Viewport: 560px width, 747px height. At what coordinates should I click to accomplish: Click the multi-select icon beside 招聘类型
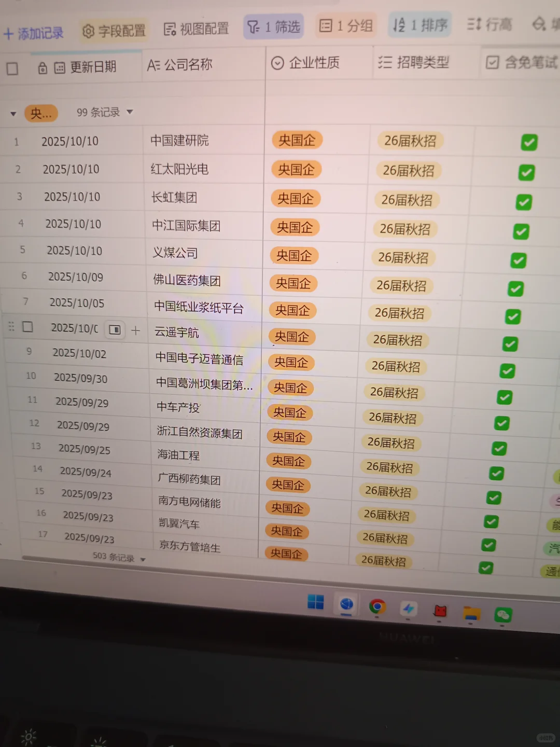(x=385, y=63)
